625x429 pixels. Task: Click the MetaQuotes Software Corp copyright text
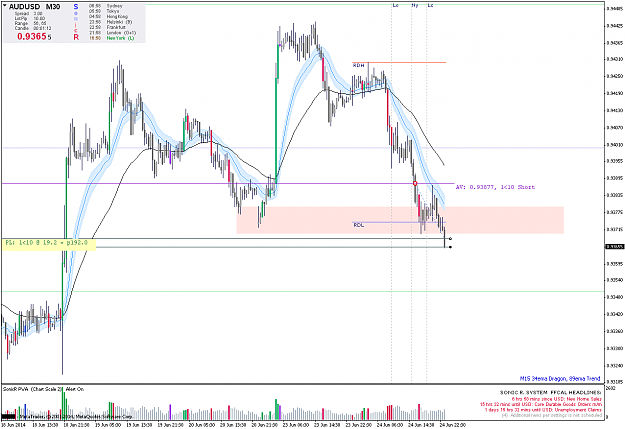(76, 417)
